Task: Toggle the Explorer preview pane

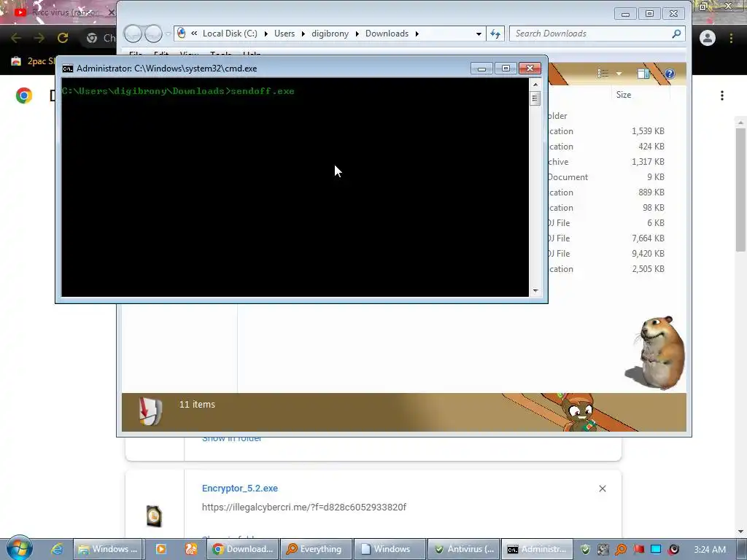Action: pos(643,74)
